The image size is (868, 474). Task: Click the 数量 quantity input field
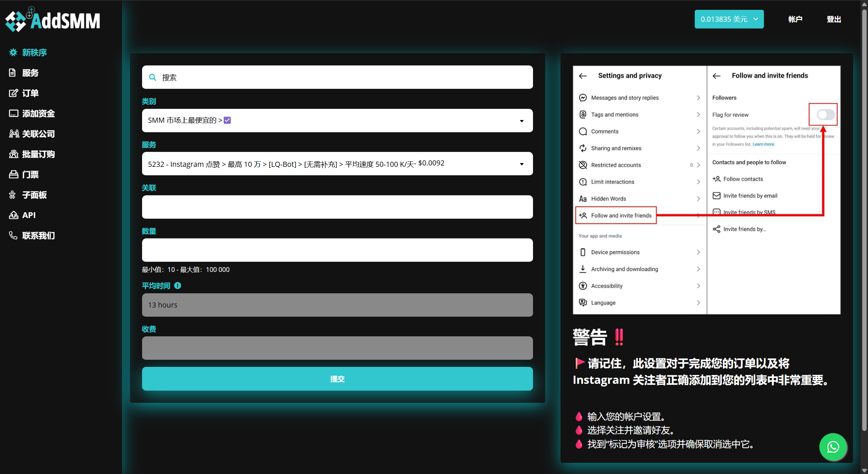(337, 250)
